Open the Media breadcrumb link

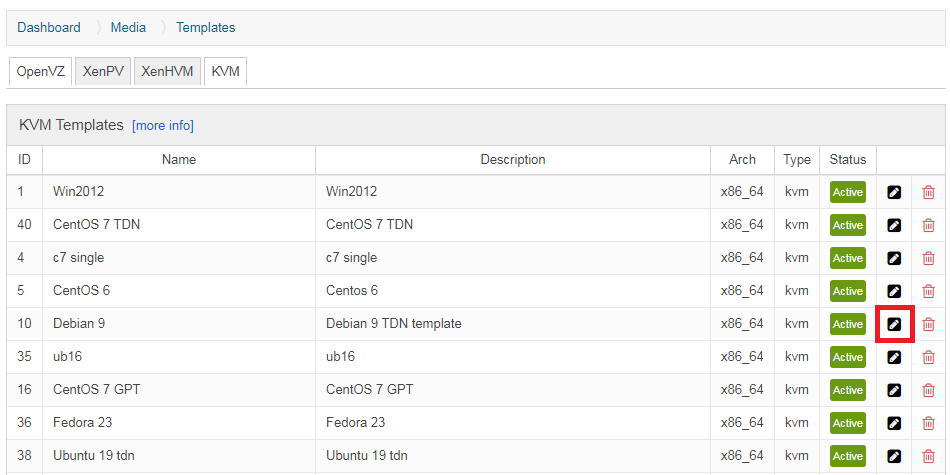(128, 27)
